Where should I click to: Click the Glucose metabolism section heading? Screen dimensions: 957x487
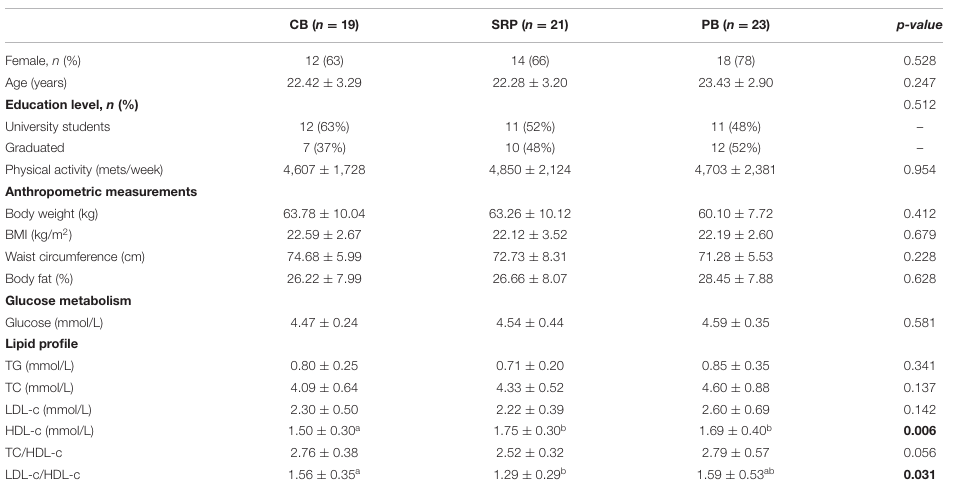pos(68,299)
